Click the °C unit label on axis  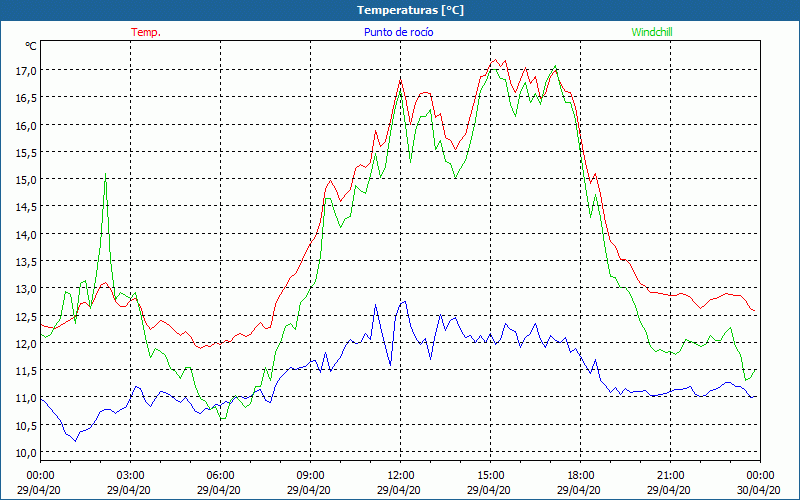pos(31,46)
